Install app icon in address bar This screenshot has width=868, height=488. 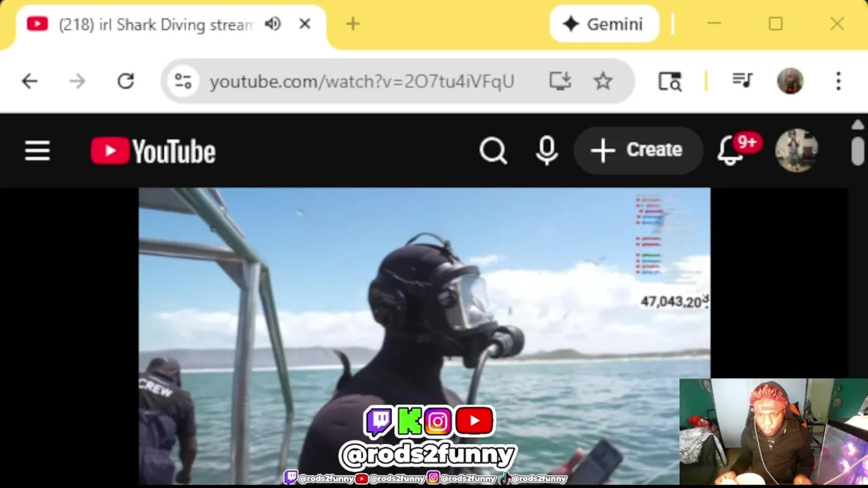(560, 81)
